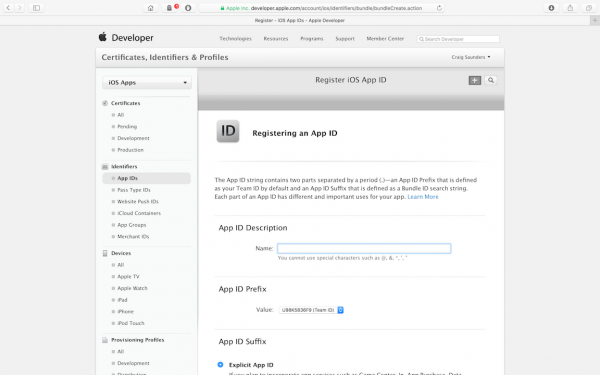Open the Technologies menu
This screenshot has width=600, height=375.
235,39
